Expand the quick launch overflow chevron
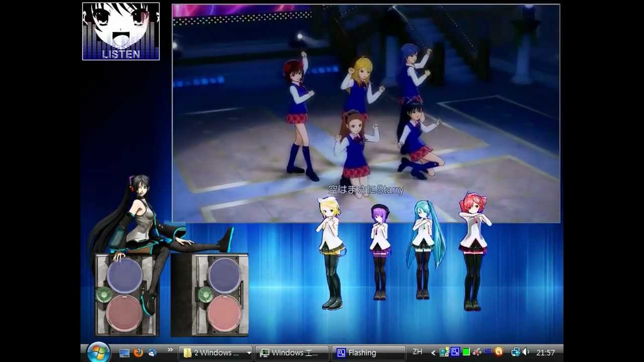 point(170,350)
